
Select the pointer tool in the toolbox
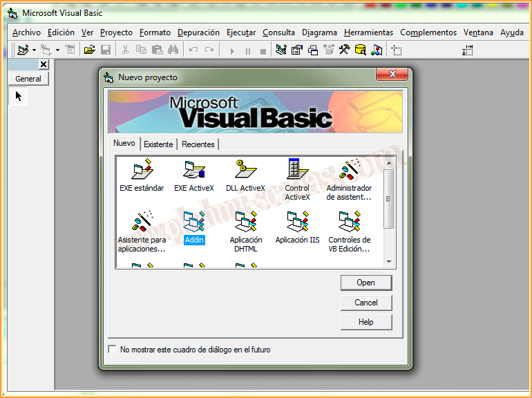[19, 96]
